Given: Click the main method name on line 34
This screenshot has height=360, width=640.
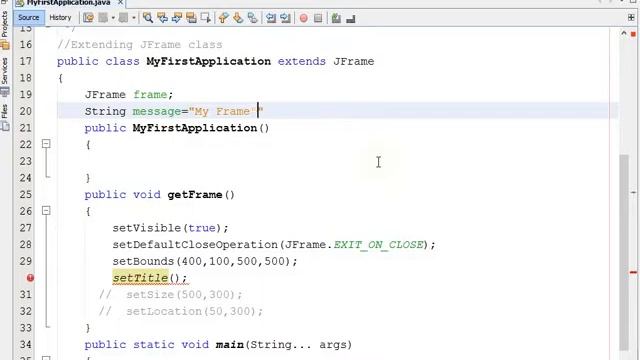Looking at the screenshot, I should pyautogui.click(x=229, y=344).
